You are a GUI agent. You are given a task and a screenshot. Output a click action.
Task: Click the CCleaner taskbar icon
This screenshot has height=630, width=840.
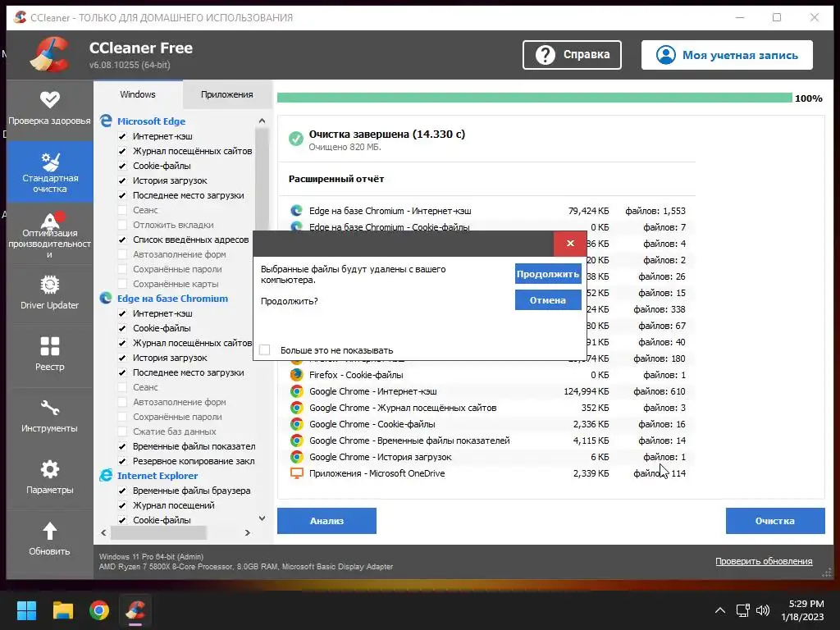(x=135, y=610)
